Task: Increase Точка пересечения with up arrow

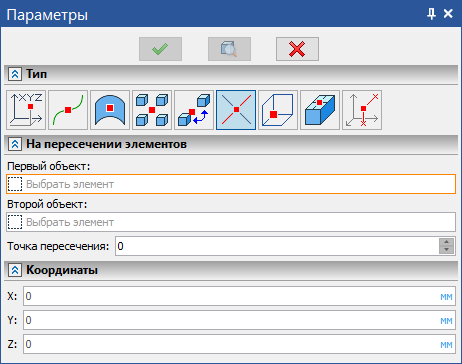Action: pos(447,242)
